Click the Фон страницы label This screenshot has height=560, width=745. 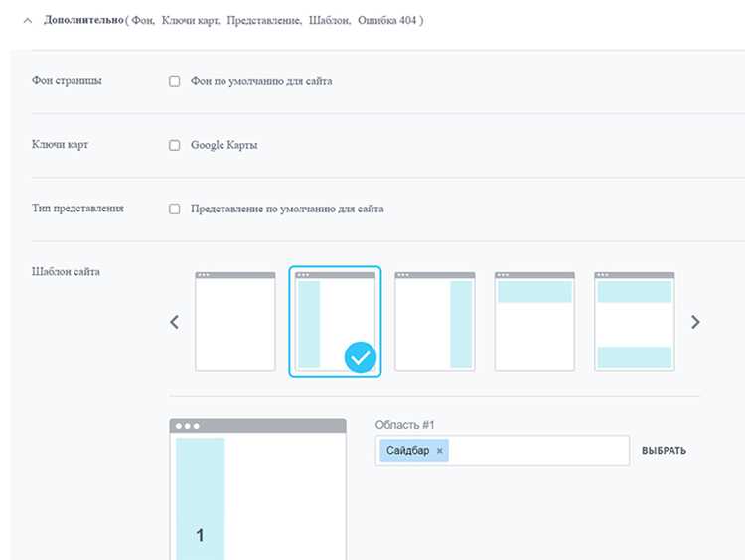tap(67, 80)
